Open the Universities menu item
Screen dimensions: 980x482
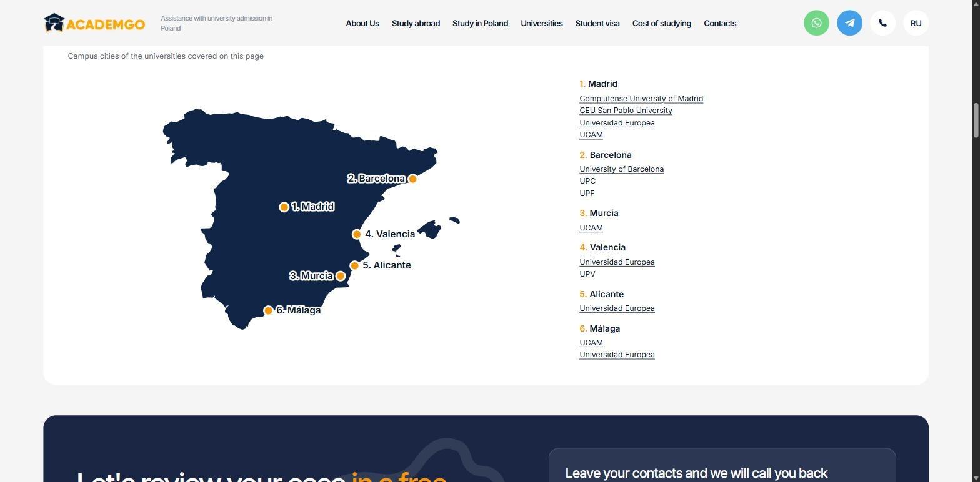point(541,23)
